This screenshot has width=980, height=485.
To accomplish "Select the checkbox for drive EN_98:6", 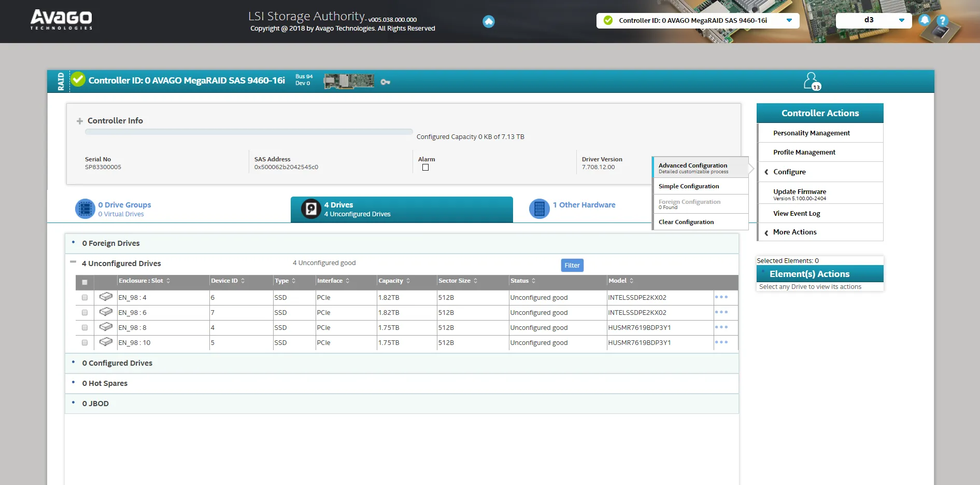I will (x=84, y=312).
